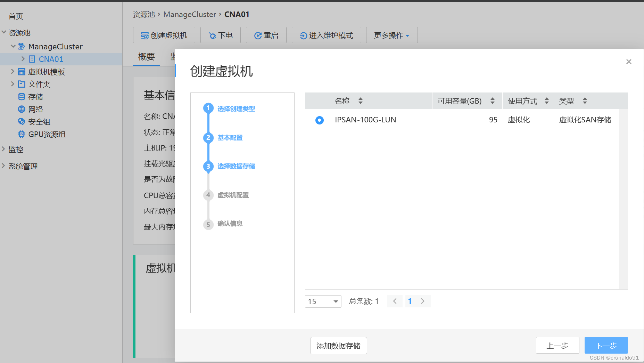Collapse the ManageCluster tree node

click(13, 46)
